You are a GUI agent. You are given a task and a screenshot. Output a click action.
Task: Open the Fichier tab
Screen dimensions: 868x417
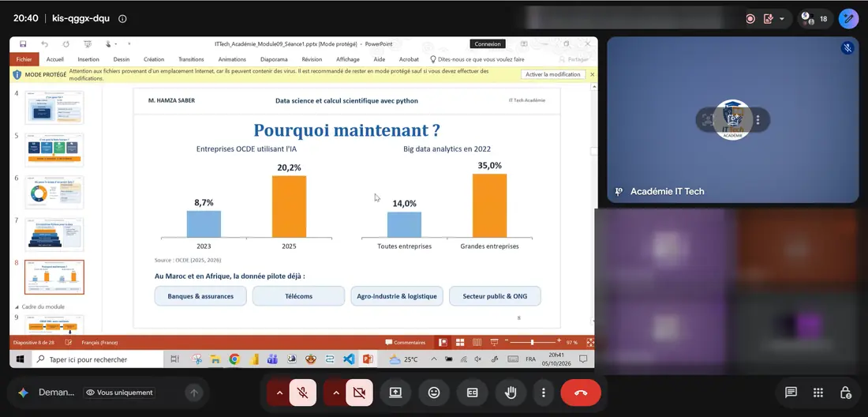point(24,59)
